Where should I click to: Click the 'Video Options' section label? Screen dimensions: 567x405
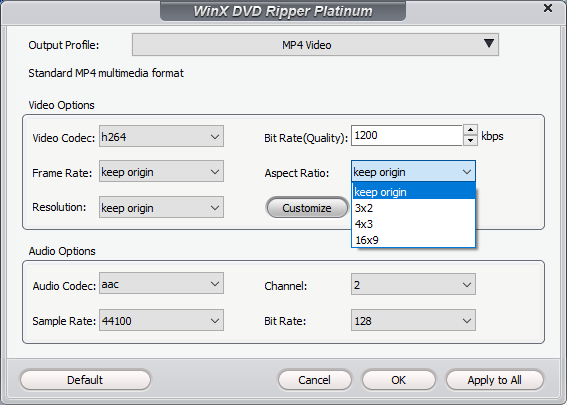tap(61, 105)
